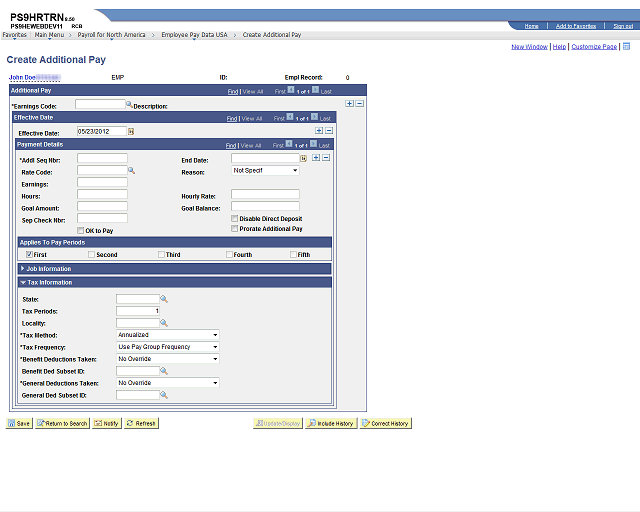Show next row in Payment Details header
Screen dimensions: 640x512
pyautogui.click(x=313, y=144)
